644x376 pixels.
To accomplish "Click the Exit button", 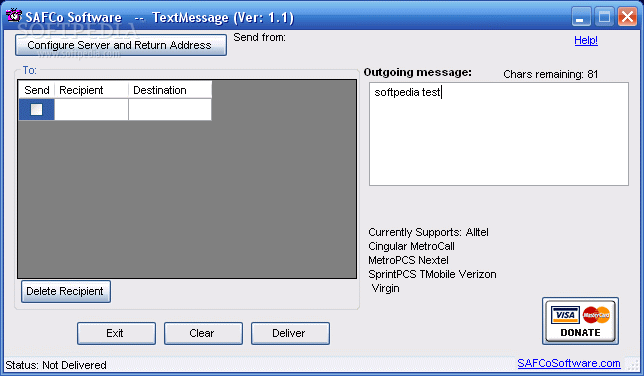I will pyautogui.click(x=116, y=333).
